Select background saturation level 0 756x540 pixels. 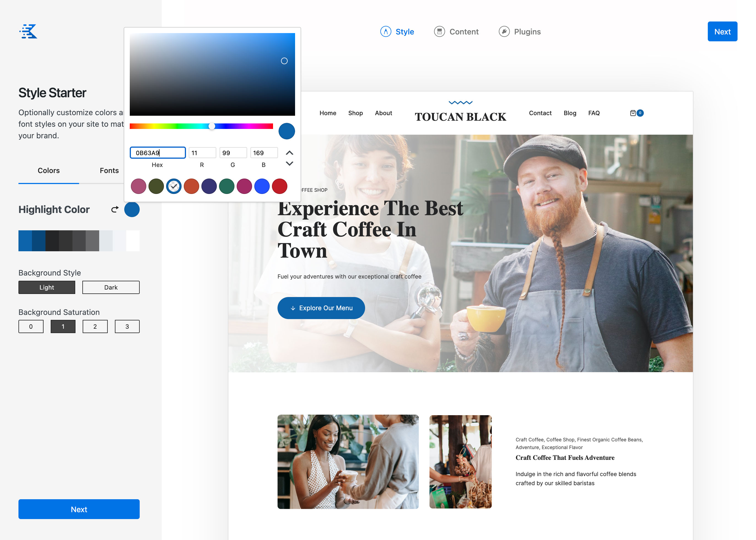[30, 326]
